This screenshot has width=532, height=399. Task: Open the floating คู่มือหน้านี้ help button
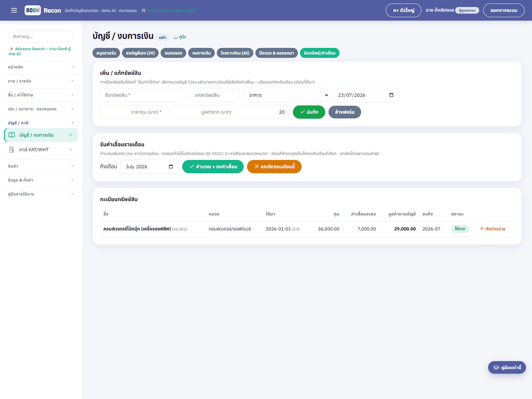pyautogui.click(x=507, y=367)
